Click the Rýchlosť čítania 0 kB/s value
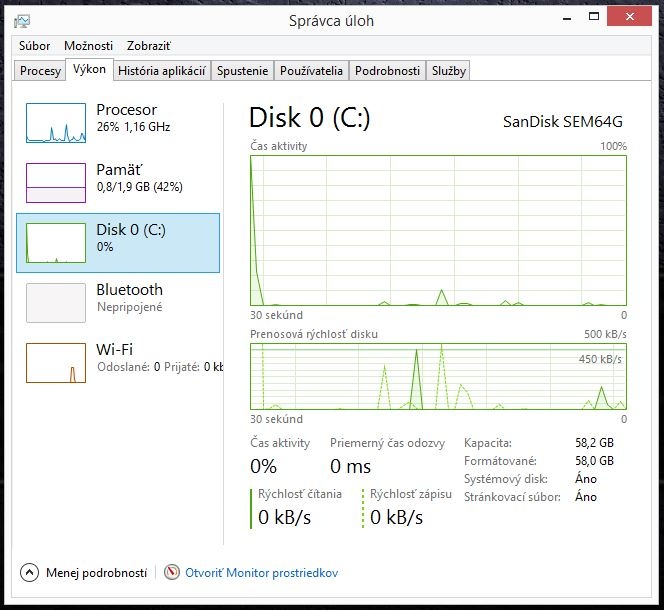664x610 pixels. coord(285,517)
